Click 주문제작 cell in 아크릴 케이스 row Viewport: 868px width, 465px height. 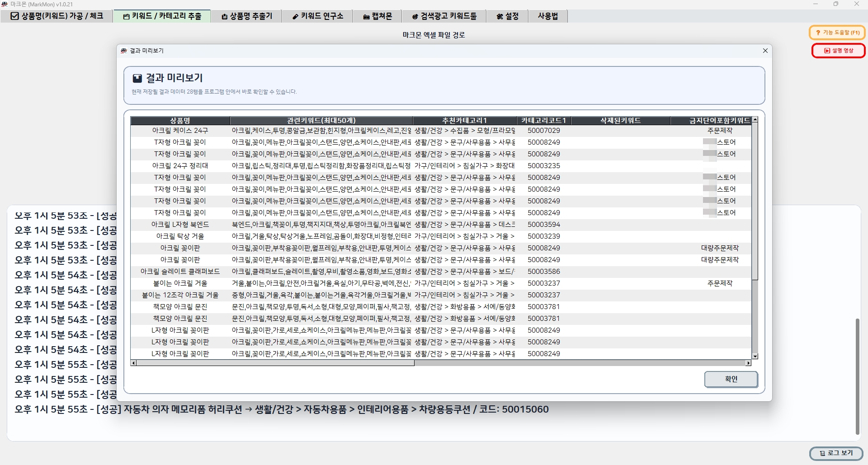(x=720, y=131)
